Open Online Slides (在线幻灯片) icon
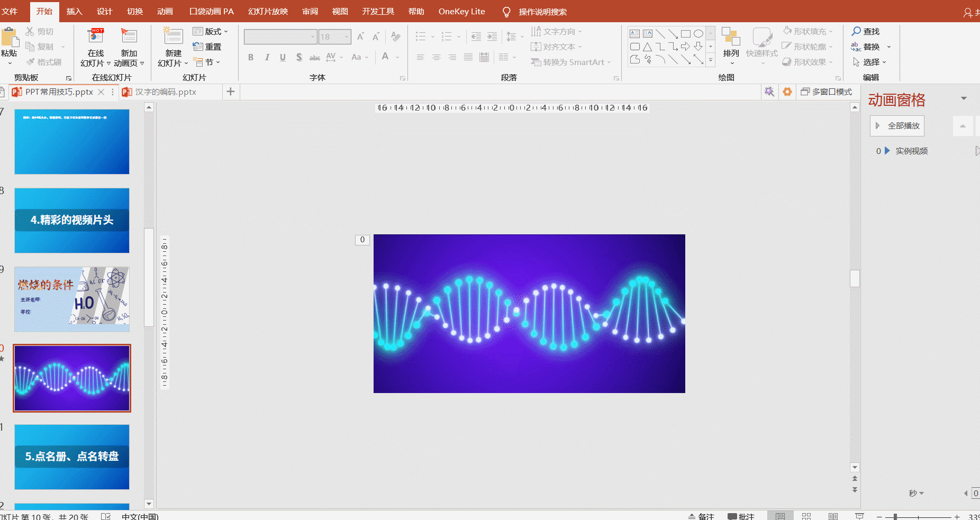This screenshot has height=520, width=980. click(x=96, y=37)
